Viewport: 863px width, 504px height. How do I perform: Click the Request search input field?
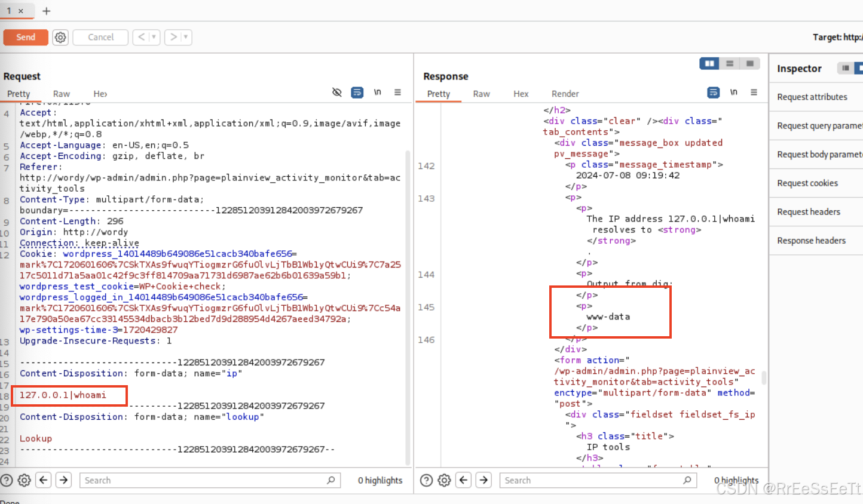click(210, 480)
